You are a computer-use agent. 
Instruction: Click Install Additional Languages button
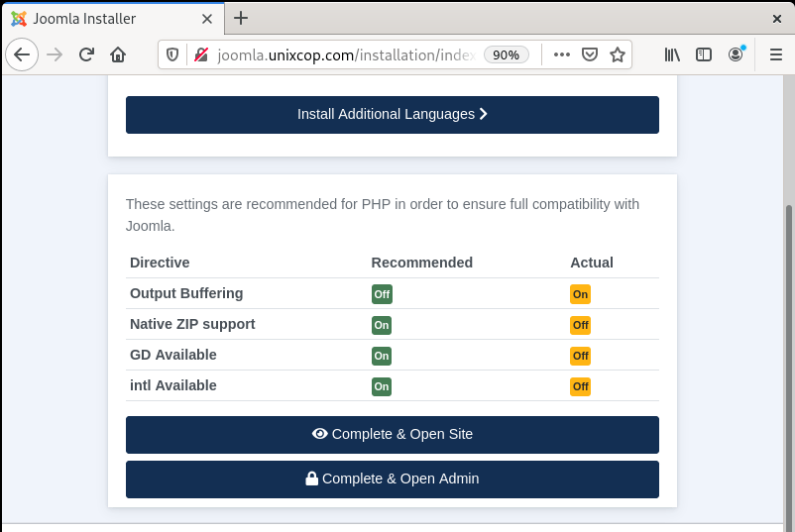(393, 115)
